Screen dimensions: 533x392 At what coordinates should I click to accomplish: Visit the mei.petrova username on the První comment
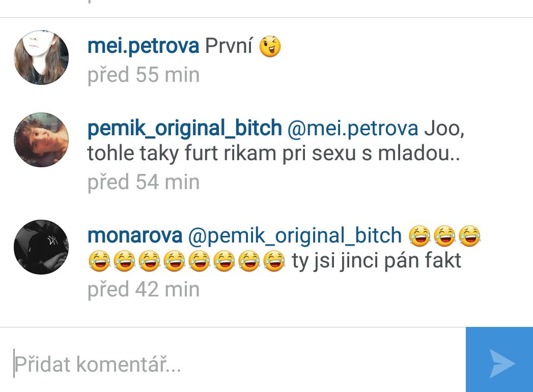[x=143, y=46]
